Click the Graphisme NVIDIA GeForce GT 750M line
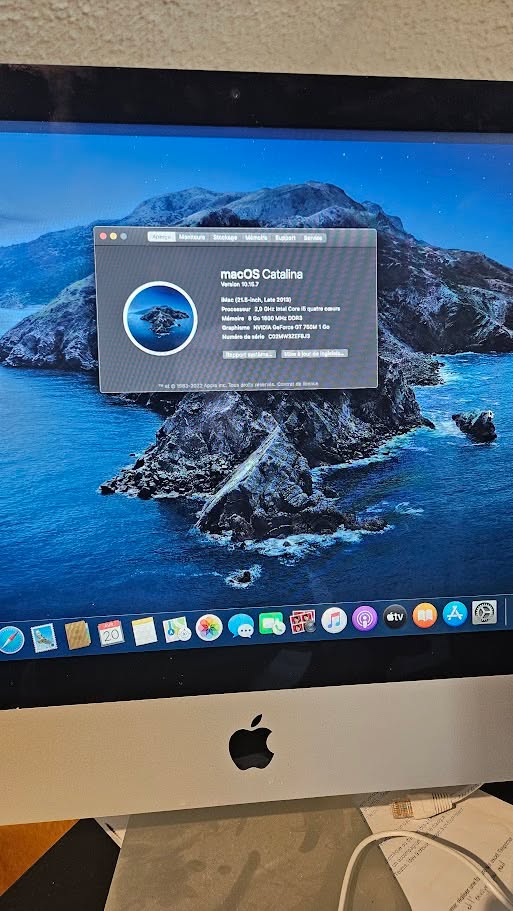This screenshot has width=513, height=911. 277,327
